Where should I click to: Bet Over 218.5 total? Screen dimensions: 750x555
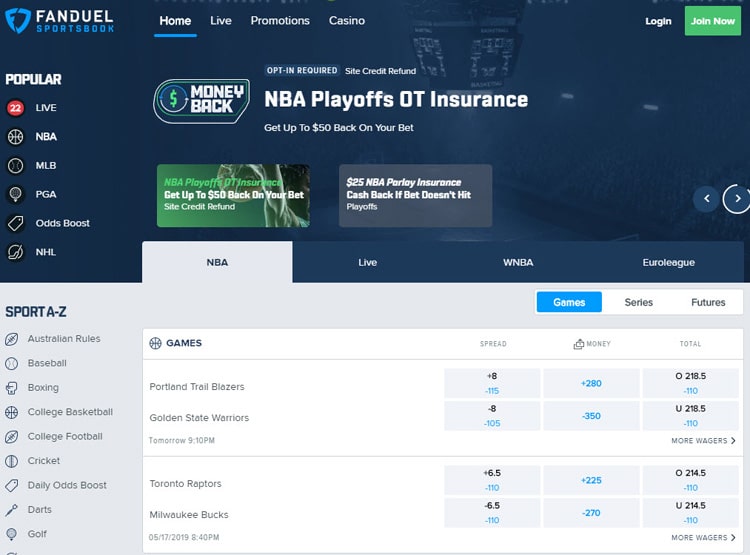click(691, 383)
